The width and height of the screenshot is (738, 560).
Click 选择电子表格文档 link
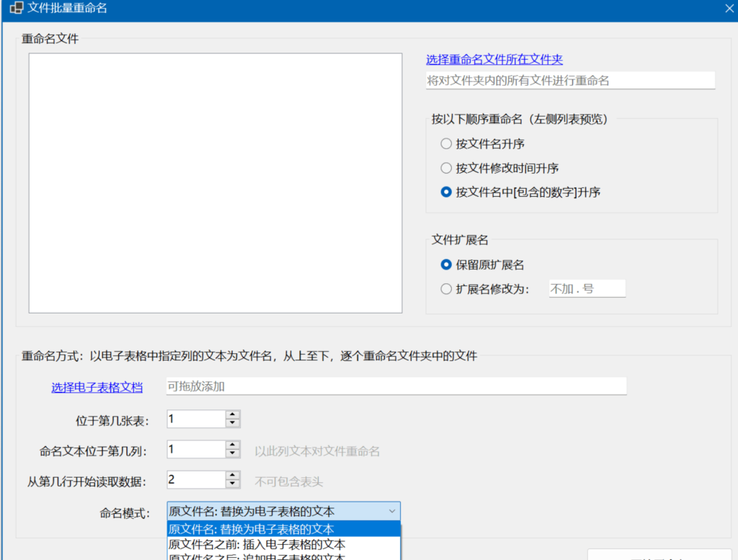[x=97, y=388]
